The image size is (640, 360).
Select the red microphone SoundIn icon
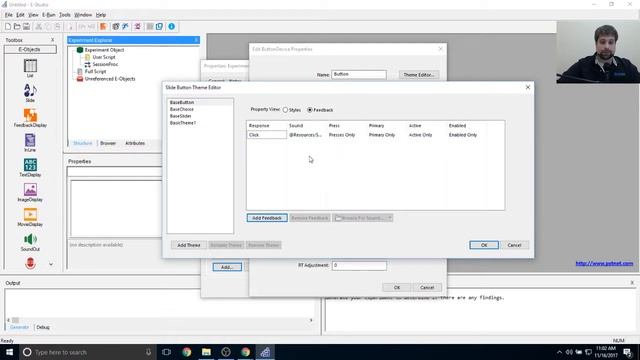30,263
